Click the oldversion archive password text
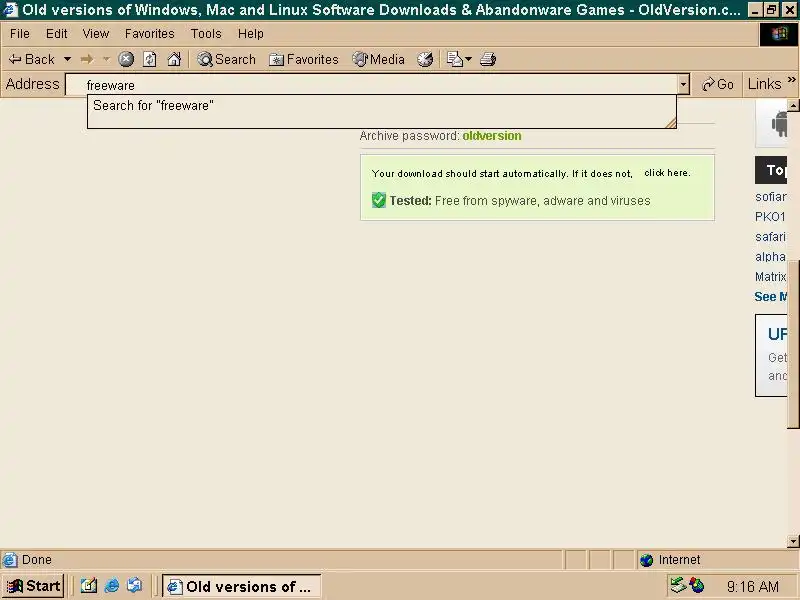The image size is (800, 600). pos(492,136)
